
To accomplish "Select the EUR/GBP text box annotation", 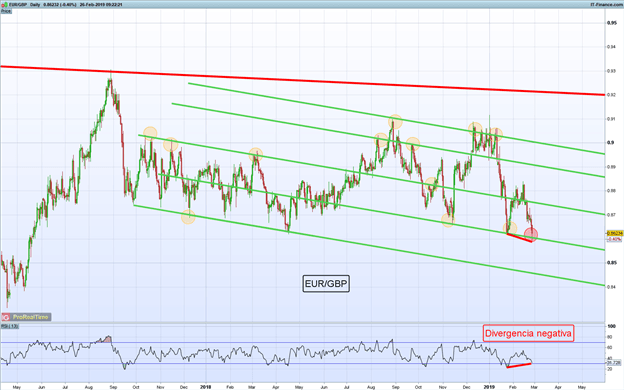I will (x=326, y=284).
